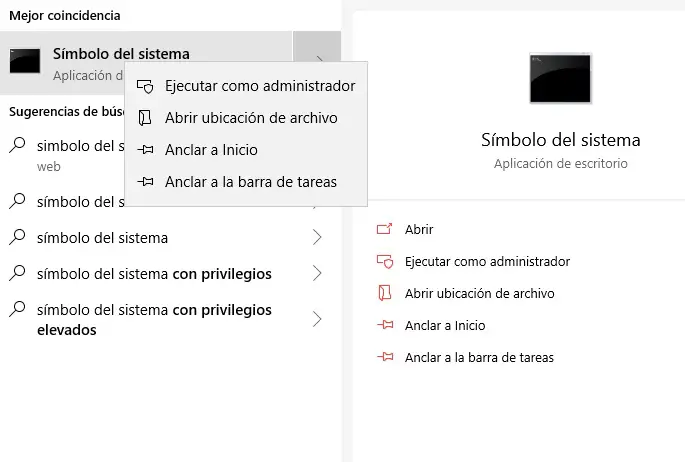Click Anclar a la barra de tareas in the right panel
The height and width of the screenshot is (462, 685).
point(478,357)
